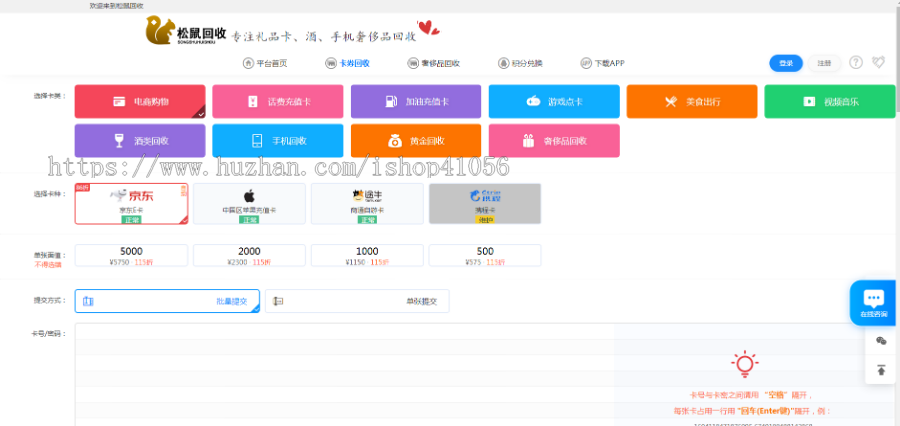
Task: Go to 平台首页 in navigation
Action: tap(265, 63)
